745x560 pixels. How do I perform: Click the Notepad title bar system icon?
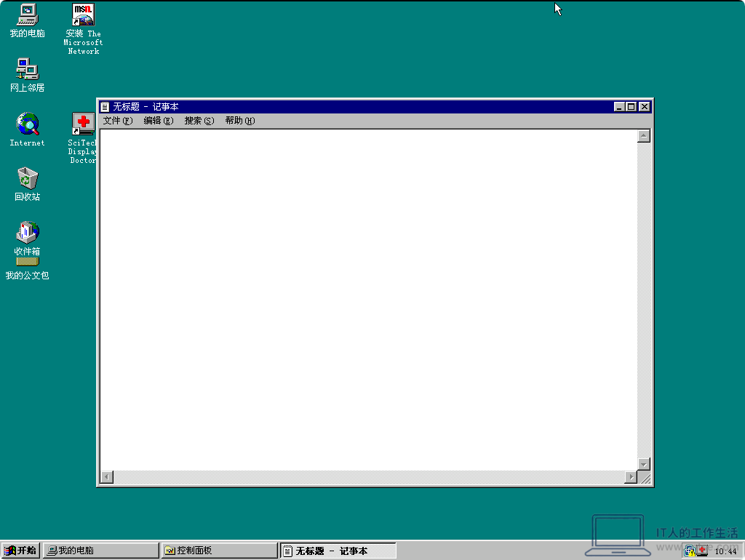click(x=105, y=107)
